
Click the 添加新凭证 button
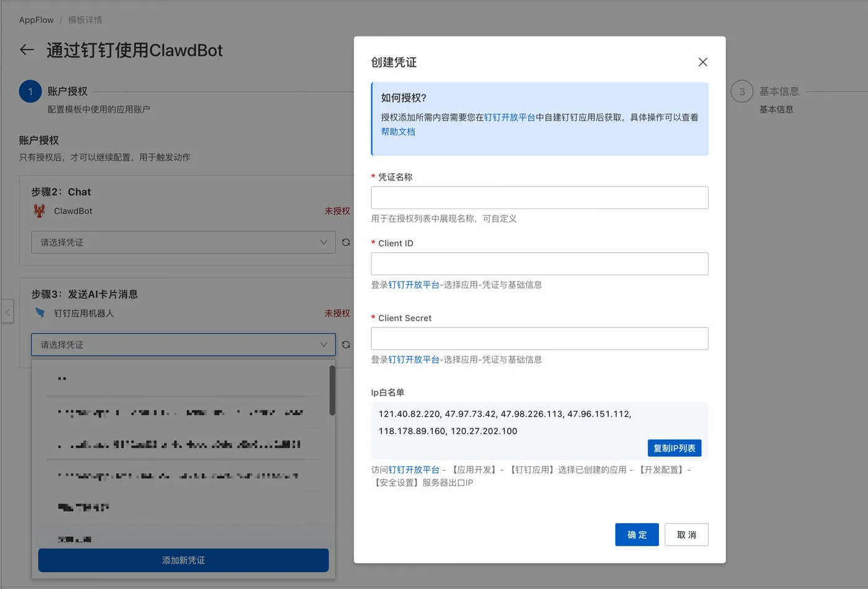pos(184,560)
